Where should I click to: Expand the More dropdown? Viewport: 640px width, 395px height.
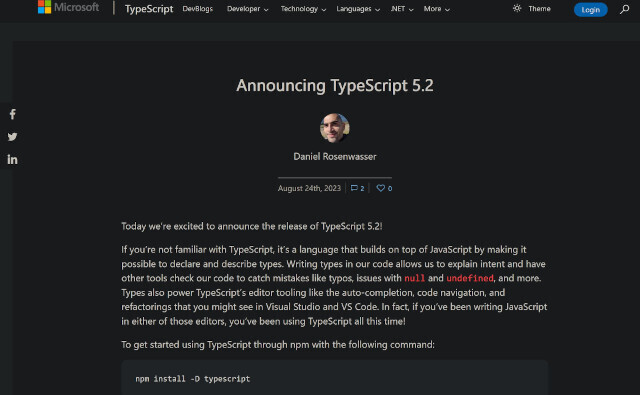click(x=437, y=9)
